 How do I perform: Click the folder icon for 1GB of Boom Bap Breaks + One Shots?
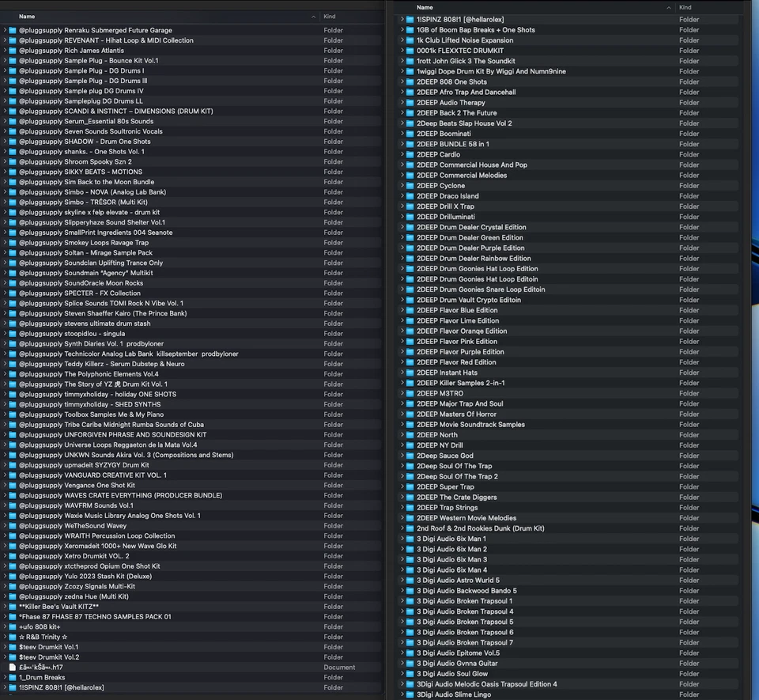(410, 30)
